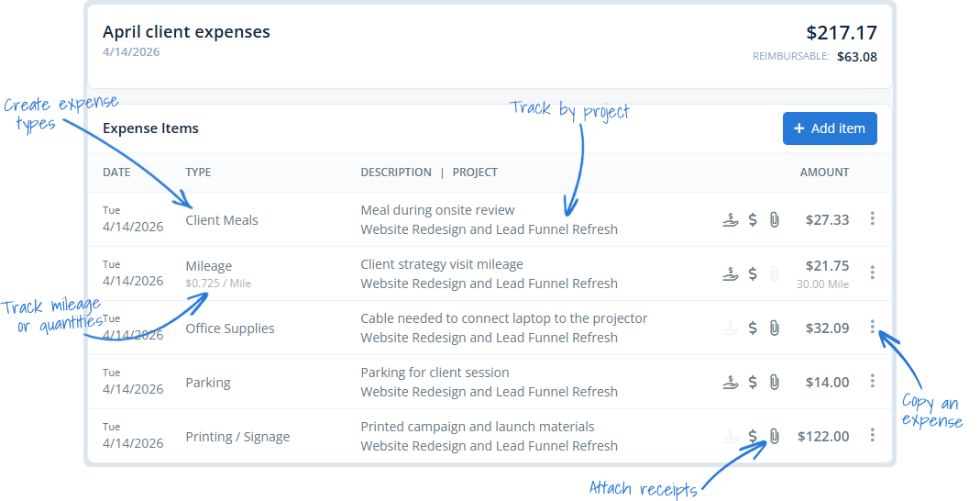Click project name in Client Meals row
Image resolution: width=980 pixels, height=501 pixels.
pos(489,229)
